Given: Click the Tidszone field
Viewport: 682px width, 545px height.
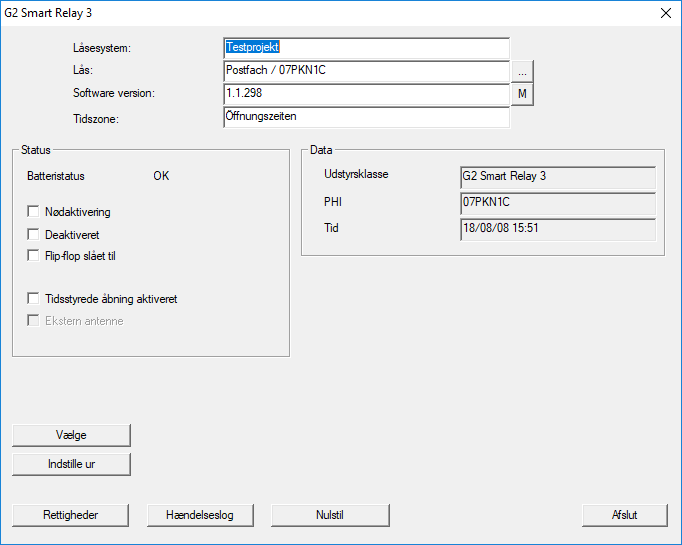Looking at the screenshot, I should point(366,117).
